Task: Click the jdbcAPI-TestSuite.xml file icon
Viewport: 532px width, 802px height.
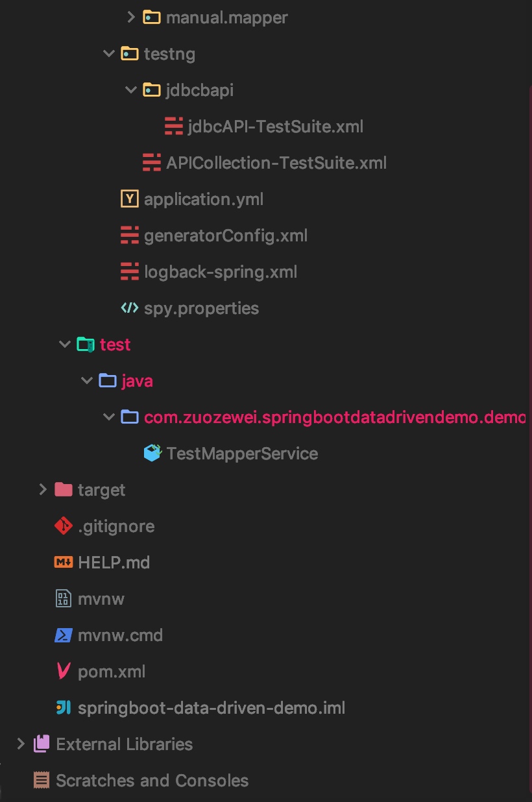Action: [173, 127]
